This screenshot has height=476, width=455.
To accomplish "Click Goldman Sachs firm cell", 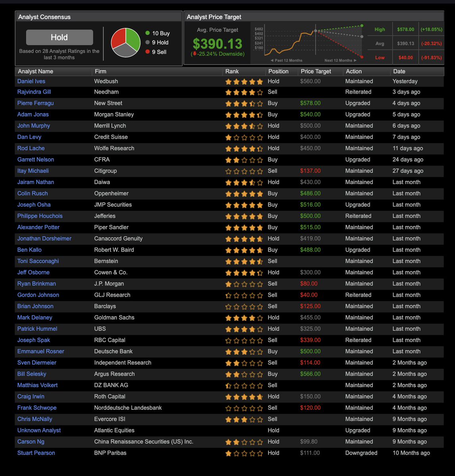I will pos(114,318).
